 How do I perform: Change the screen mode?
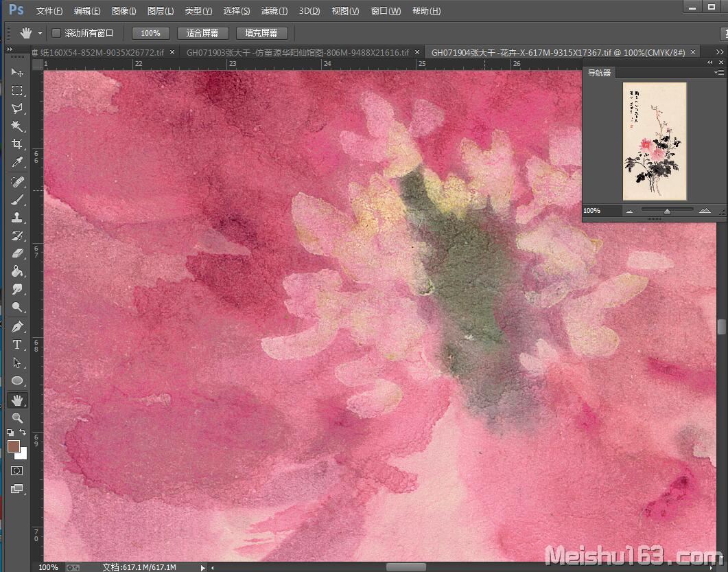(17, 488)
